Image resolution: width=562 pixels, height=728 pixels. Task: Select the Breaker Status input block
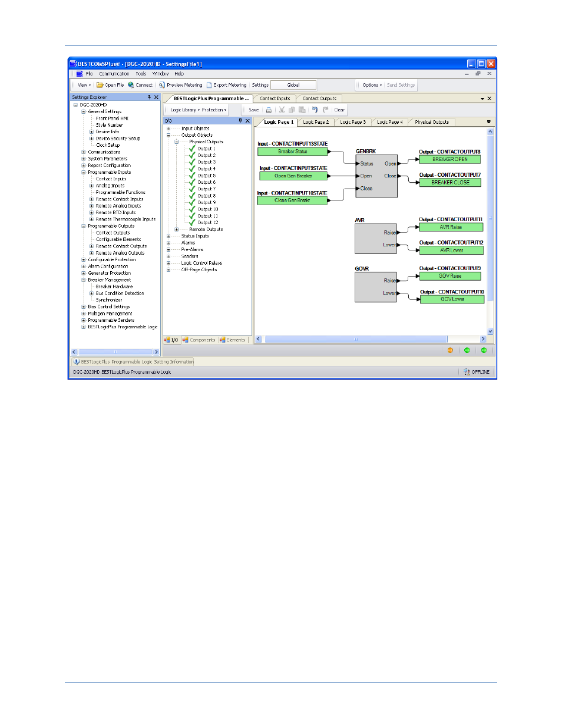(293, 151)
